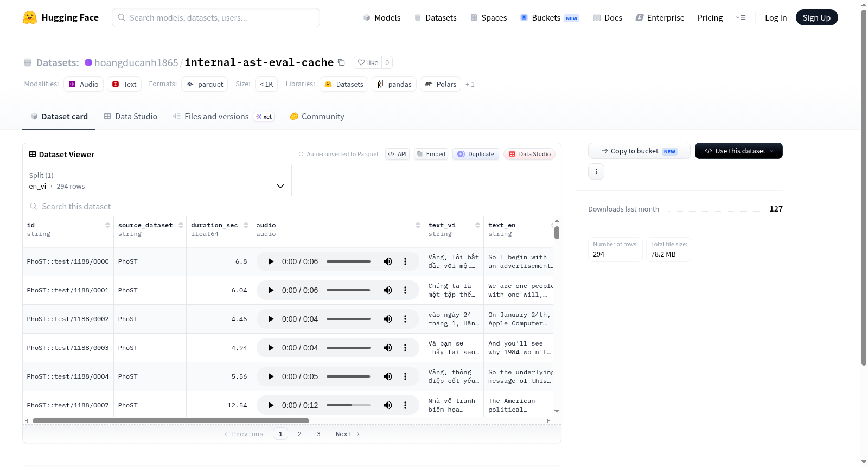Click the Duplicate button
The width and height of the screenshot is (868, 467).
coord(476,154)
